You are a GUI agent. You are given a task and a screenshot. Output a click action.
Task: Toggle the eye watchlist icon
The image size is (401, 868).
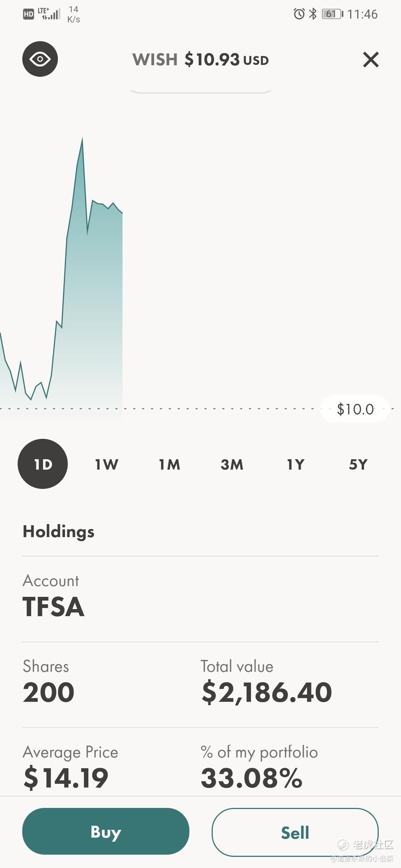[40, 59]
